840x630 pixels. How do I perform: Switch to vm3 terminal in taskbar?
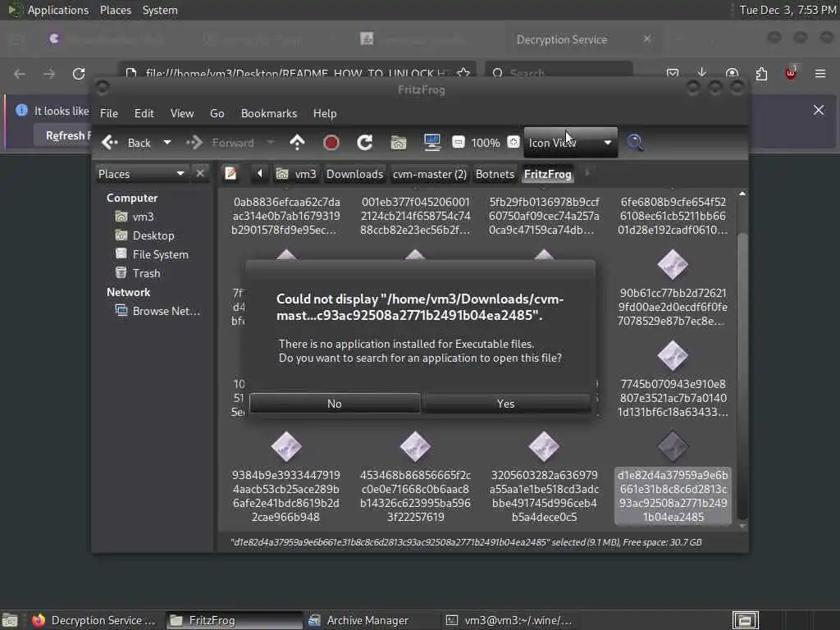tap(509, 620)
